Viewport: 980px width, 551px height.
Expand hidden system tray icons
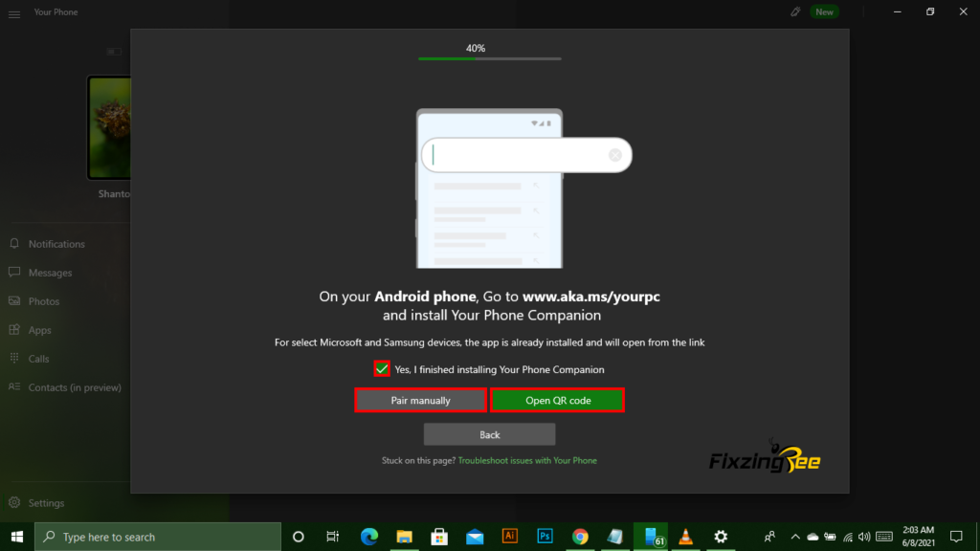point(795,537)
